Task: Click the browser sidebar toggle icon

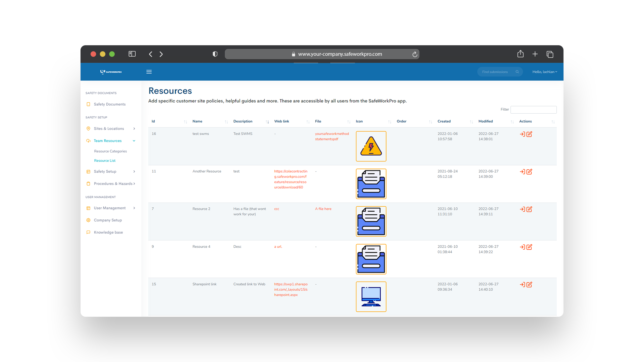Action: click(x=132, y=54)
